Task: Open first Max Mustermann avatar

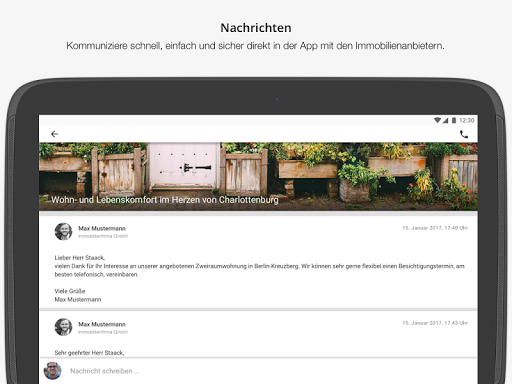Action: pyautogui.click(x=63, y=231)
